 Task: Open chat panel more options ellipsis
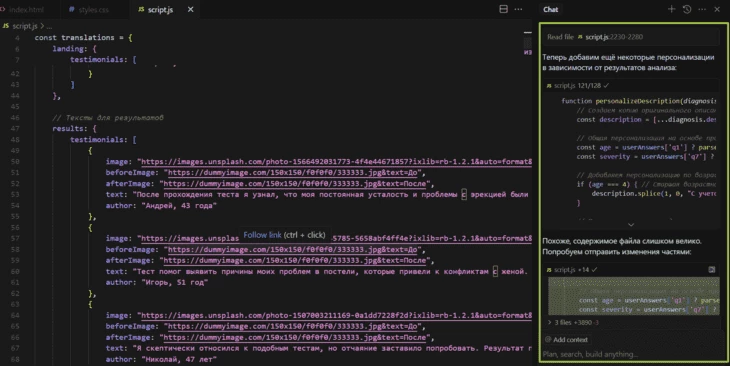702,9
